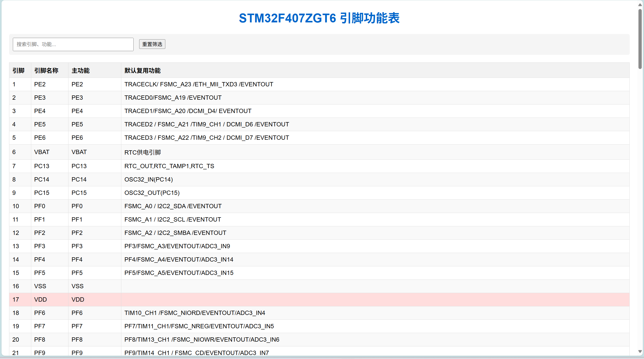The width and height of the screenshot is (644, 359).
Task: Click the OSC32_OUT(PC15) cell
Action: click(x=375, y=193)
